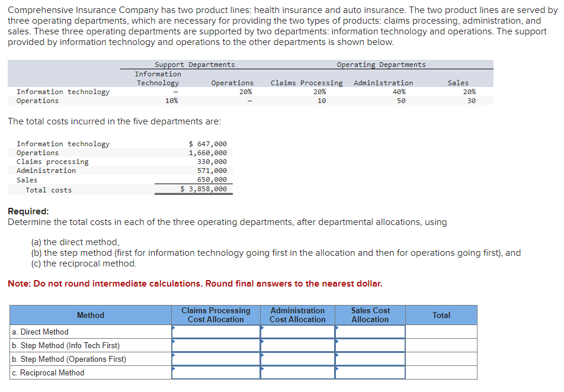This screenshot has width=564, height=392.
Task: Click the Step Method (Operations First) Claims cell
Action: 215,358
